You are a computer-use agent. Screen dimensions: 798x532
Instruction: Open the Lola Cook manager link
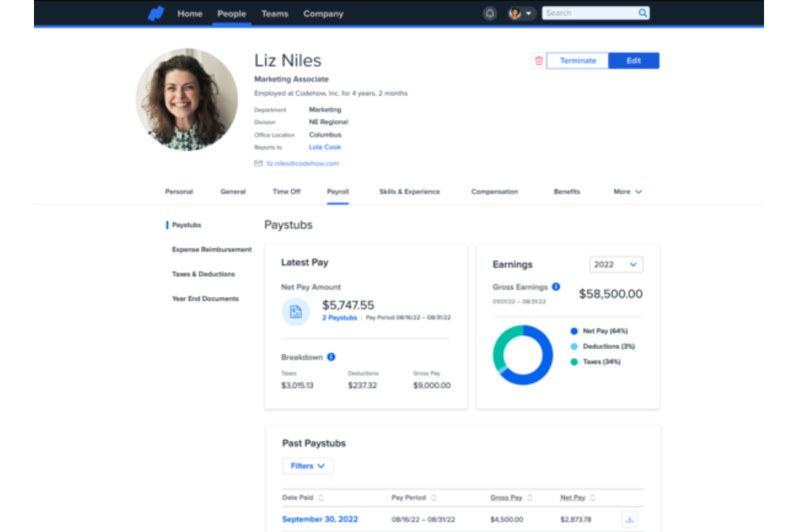tap(325, 147)
